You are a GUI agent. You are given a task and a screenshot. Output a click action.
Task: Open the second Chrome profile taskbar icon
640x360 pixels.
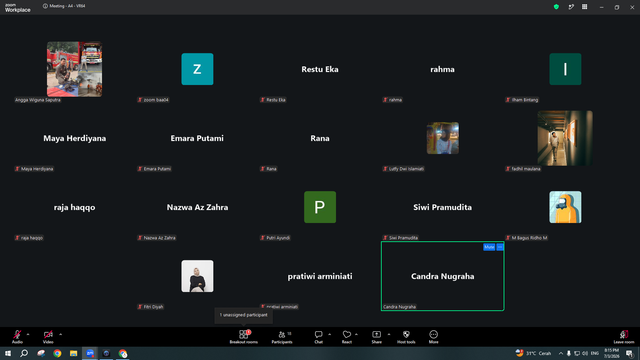(x=123, y=353)
